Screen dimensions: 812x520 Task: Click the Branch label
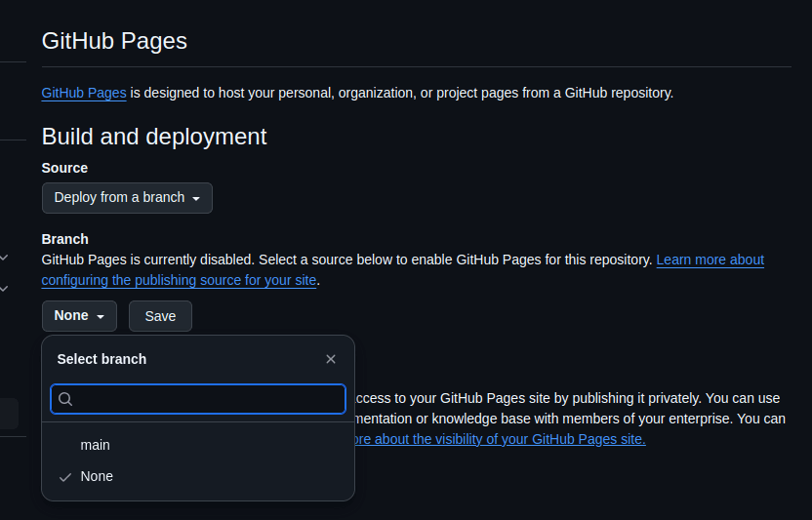pyautogui.click(x=64, y=239)
